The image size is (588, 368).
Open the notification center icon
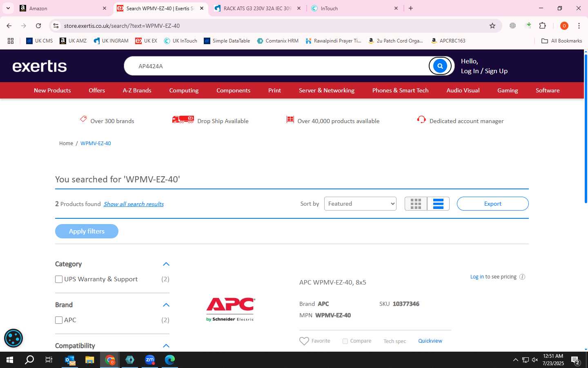pyautogui.click(x=575, y=360)
